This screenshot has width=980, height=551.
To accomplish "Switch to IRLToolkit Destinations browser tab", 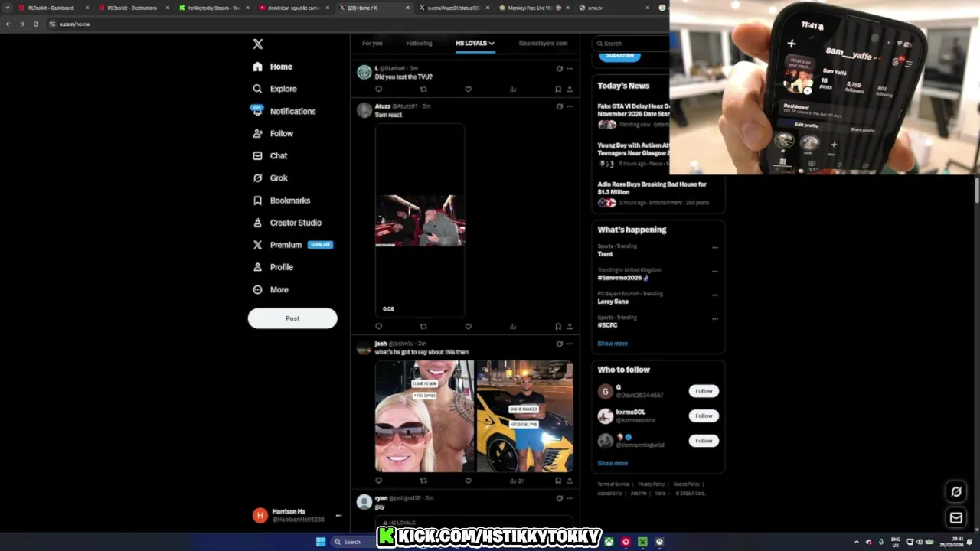I will 132,8.
